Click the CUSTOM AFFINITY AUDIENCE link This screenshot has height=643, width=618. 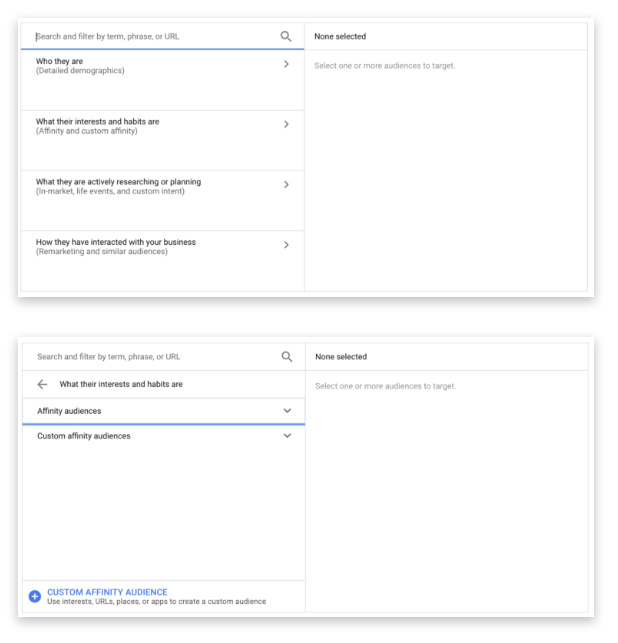tap(107, 592)
